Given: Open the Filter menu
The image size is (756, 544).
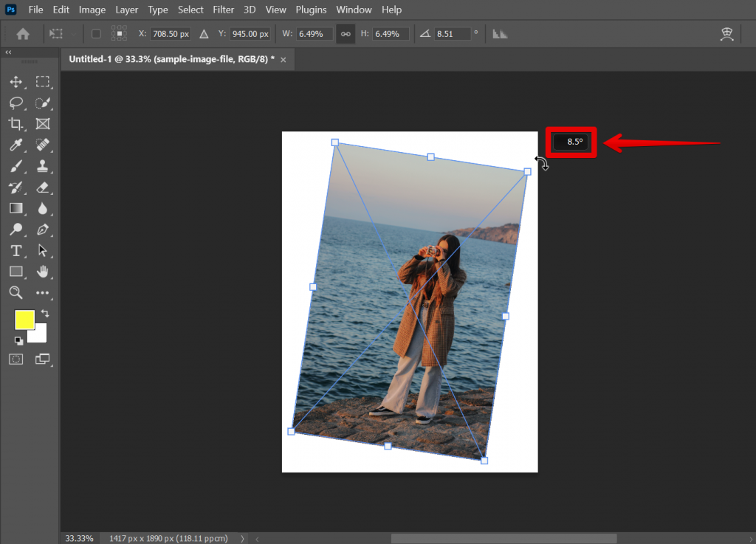Looking at the screenshot, I should click(x=223, y=10).
